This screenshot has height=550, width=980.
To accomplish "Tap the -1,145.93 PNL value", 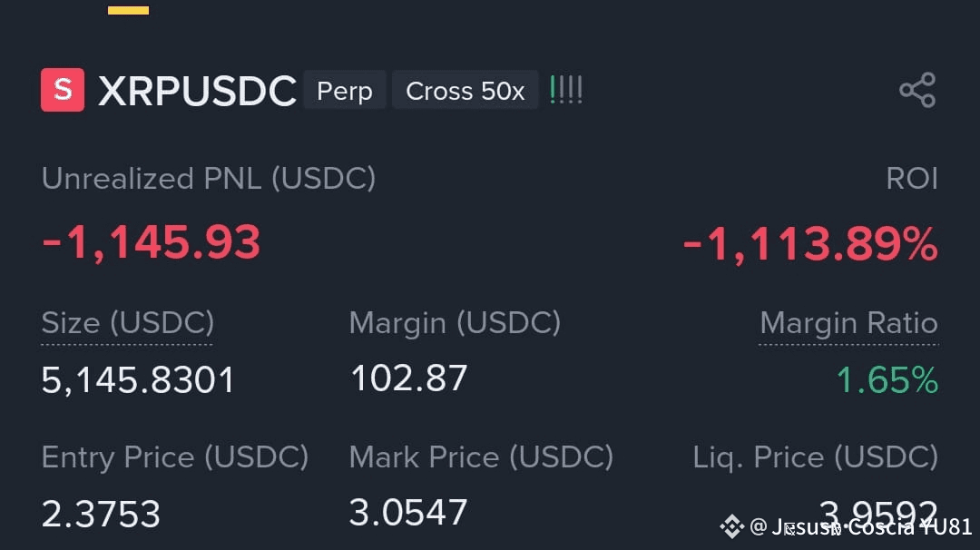I will click(x=151, y=242).
